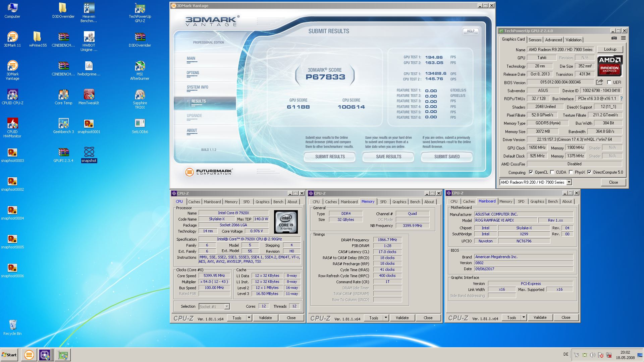Launch MSI Afterburner shortcut
644x362 pixels.
tap(140, 70)
